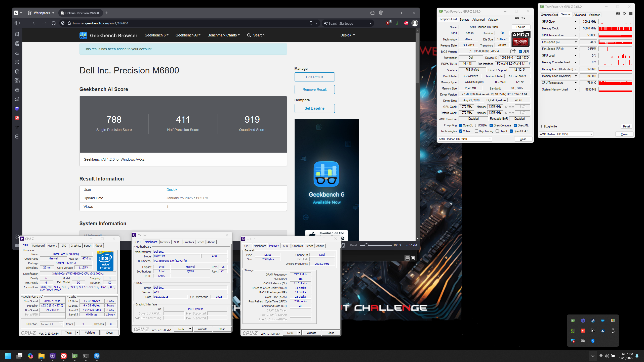Open File Explorer from taskbar
Screen dimensions: 644x362
[41, 356]
